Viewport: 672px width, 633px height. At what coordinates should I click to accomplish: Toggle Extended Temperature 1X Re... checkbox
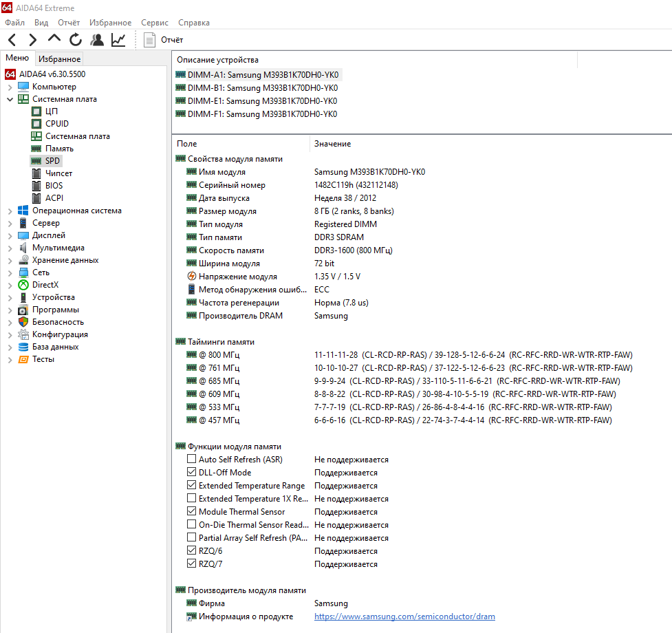[192, 498]
